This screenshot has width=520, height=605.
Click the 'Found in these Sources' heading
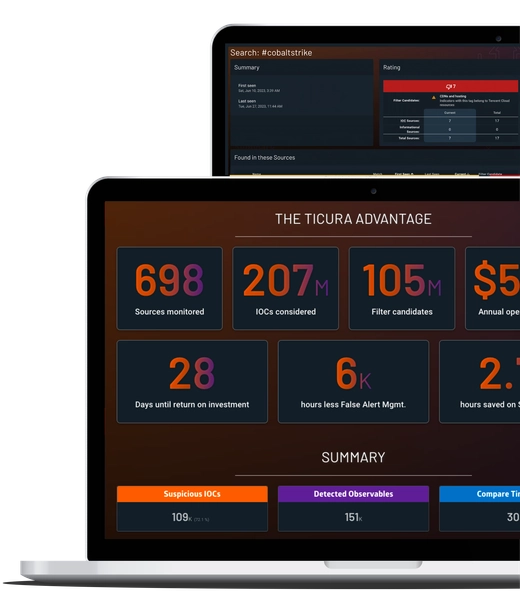pos(265,157)
